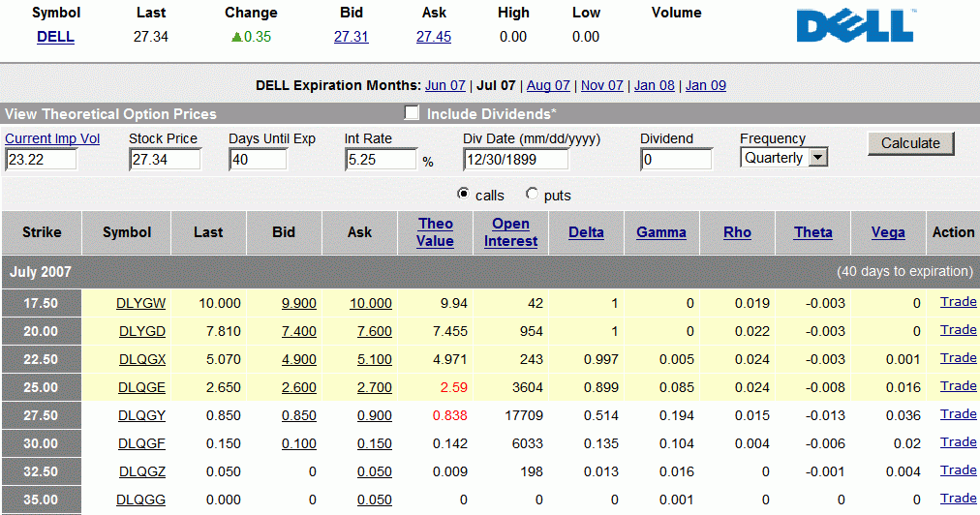Click the Rho column header link
The width and height of the screenshot is (980, 515).
click(738, 232)
